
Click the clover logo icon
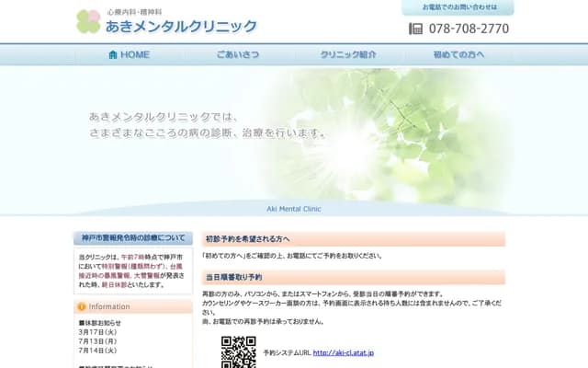pos(88,21)
